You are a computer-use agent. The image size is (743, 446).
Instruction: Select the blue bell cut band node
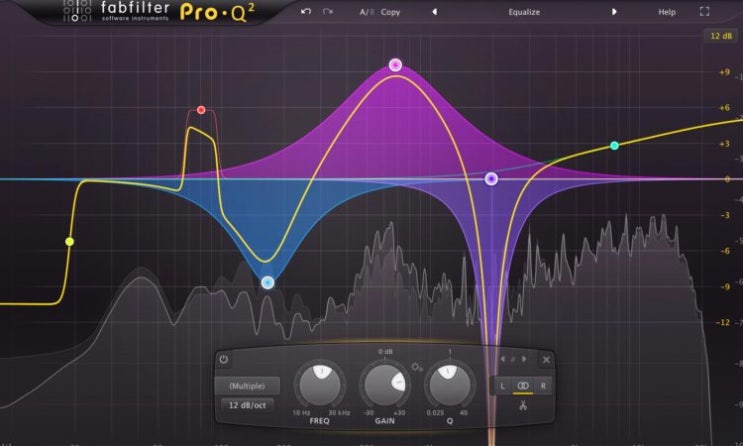(x=268, y=283)
